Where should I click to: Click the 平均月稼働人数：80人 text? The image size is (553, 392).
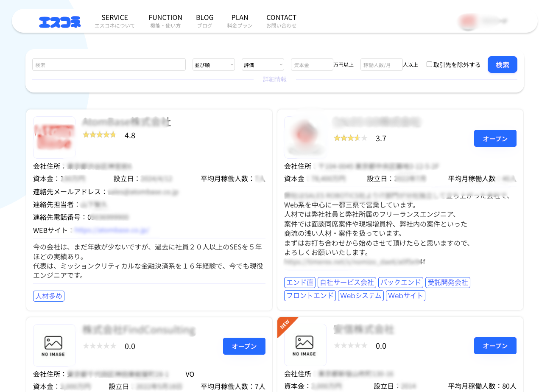(482, 386)
